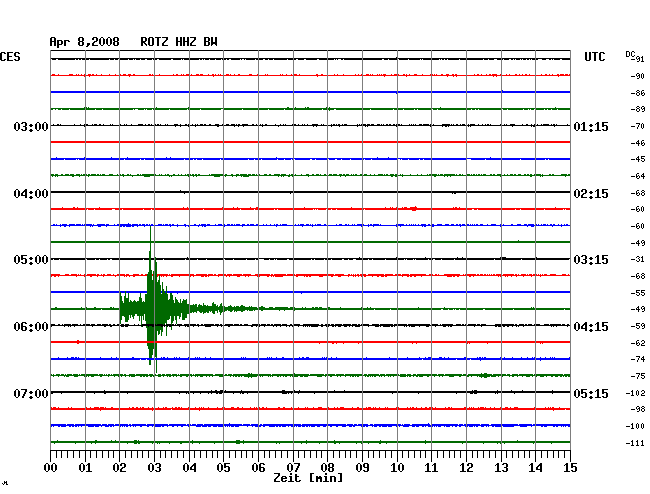Image resolution: width=650 pixels, height=494 pixels.
Task: Click the DC offset value "-75"
Action: coord(638,376)
